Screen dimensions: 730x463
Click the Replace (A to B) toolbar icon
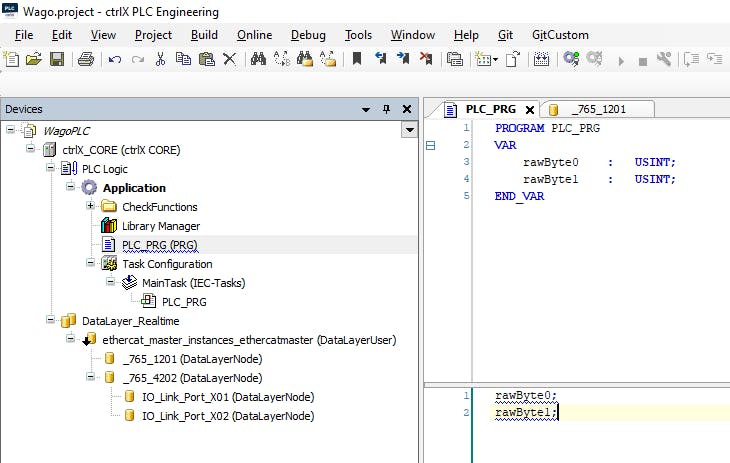tap(282, 59)
